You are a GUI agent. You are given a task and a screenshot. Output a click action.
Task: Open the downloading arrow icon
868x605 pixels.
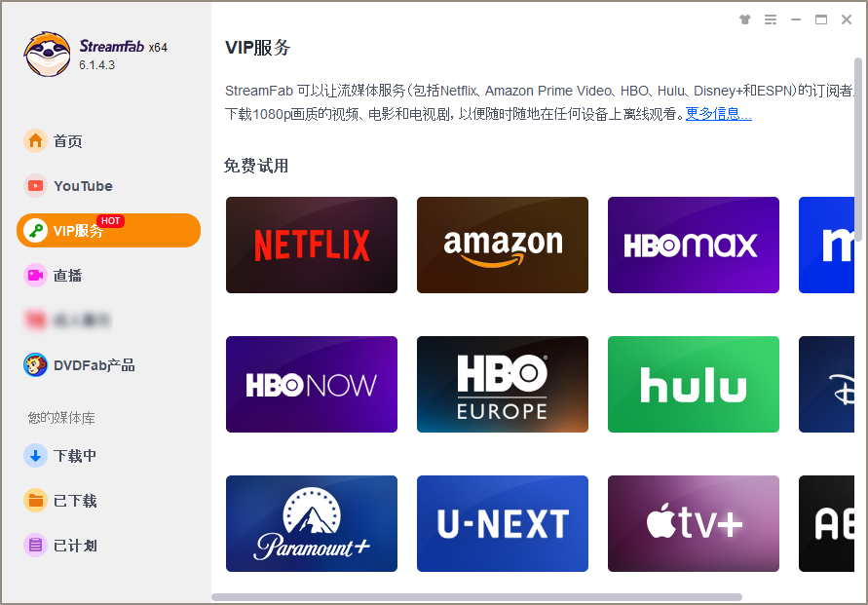click(x=35, y=456)
